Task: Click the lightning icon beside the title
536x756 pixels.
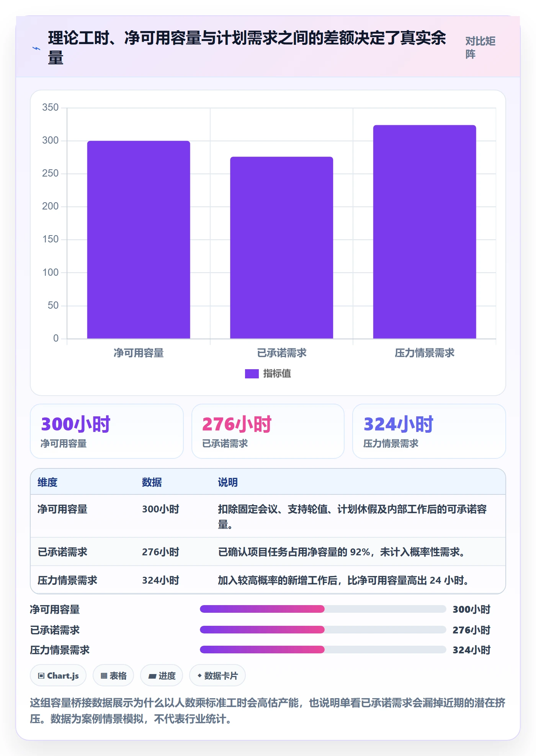Action: pos(36,49)
